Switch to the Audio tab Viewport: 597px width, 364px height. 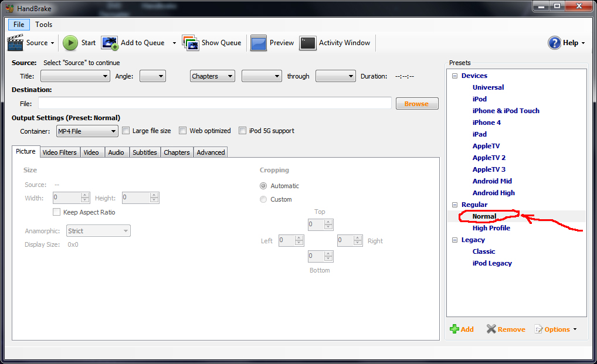click(x=116, y=152)
